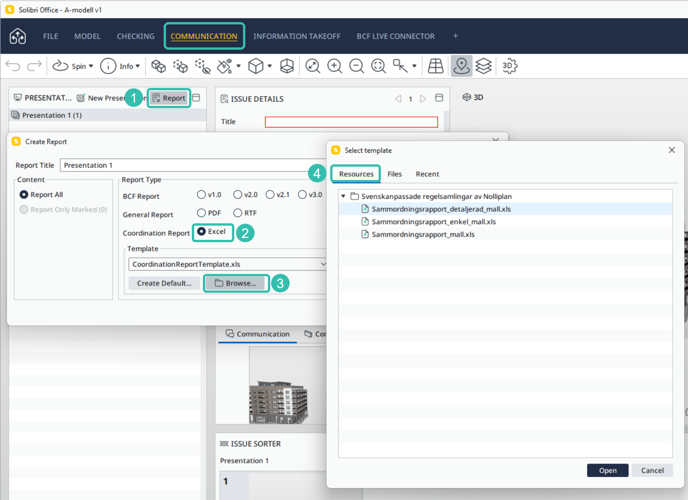Image resolution: width=688 pixels, height=500 pixels.
Task: Select BCF Report v2.0 option
Action: (x=237, y=194)
